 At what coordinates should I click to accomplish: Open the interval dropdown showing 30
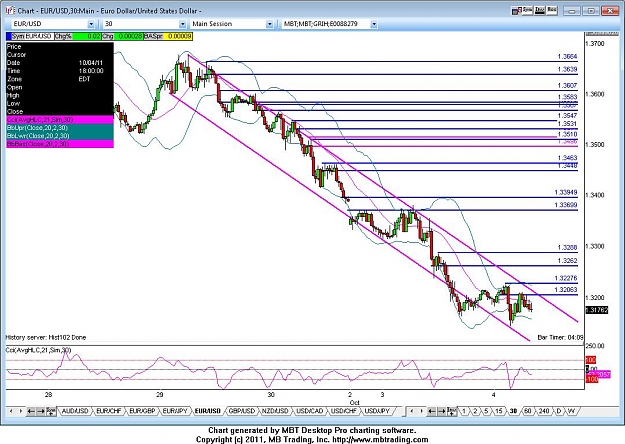coord(183,24)
